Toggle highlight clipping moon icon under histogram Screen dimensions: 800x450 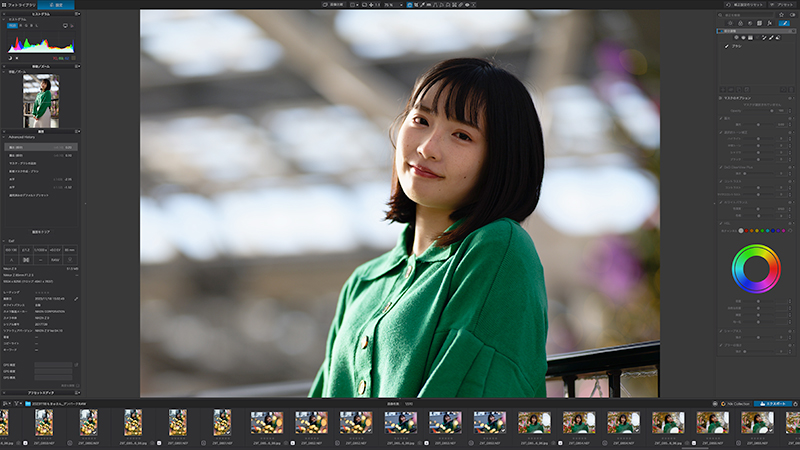click(10, 58)
